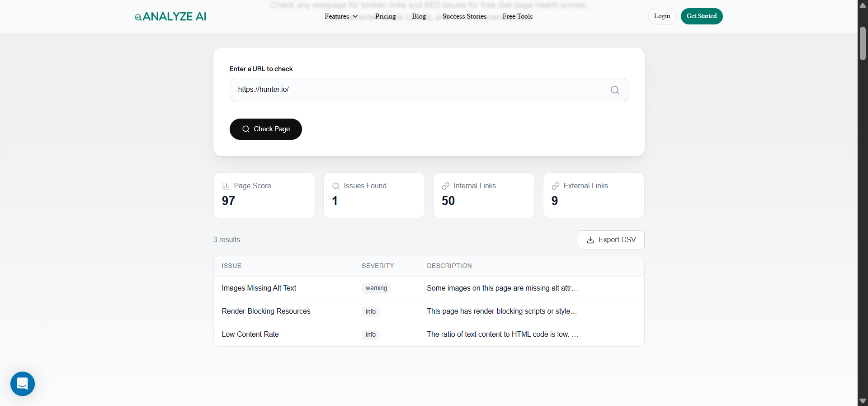Screen dimensions: 868x406
Task: Expand the Features dropdown menu
Action: 341,16
